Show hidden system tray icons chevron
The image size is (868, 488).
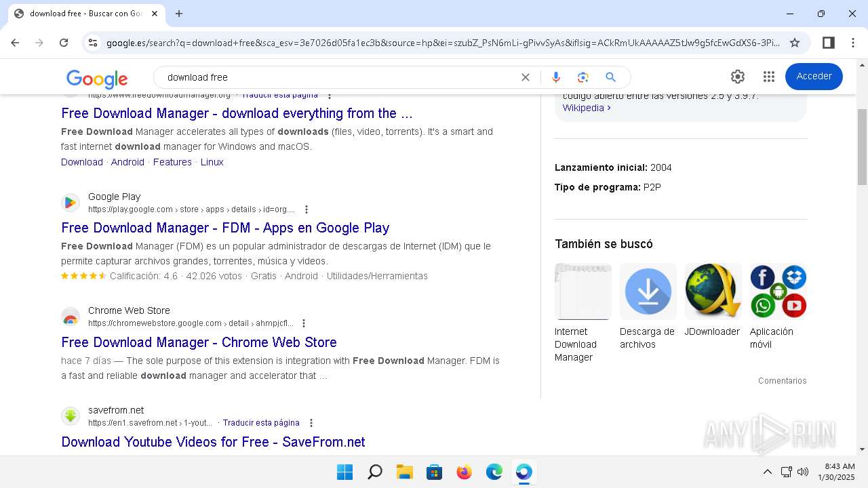click(767, 472)
